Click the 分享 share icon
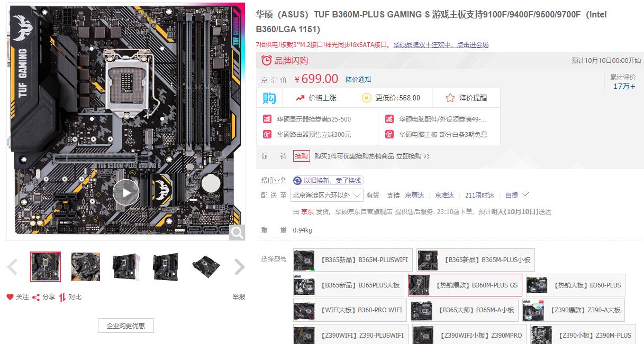 tap(36, 297)
